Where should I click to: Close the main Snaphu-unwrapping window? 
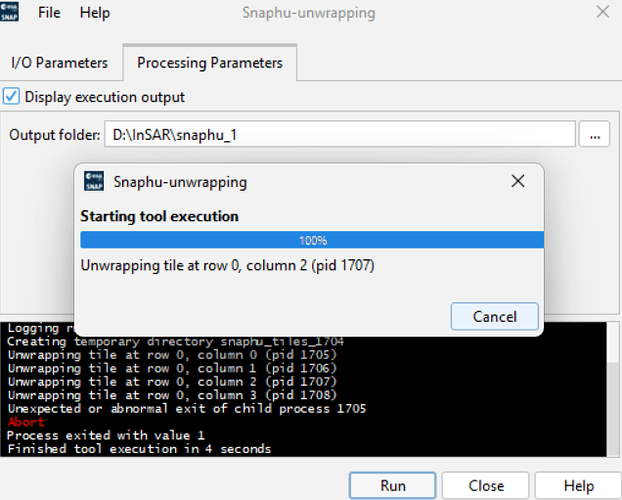[603, 12]
